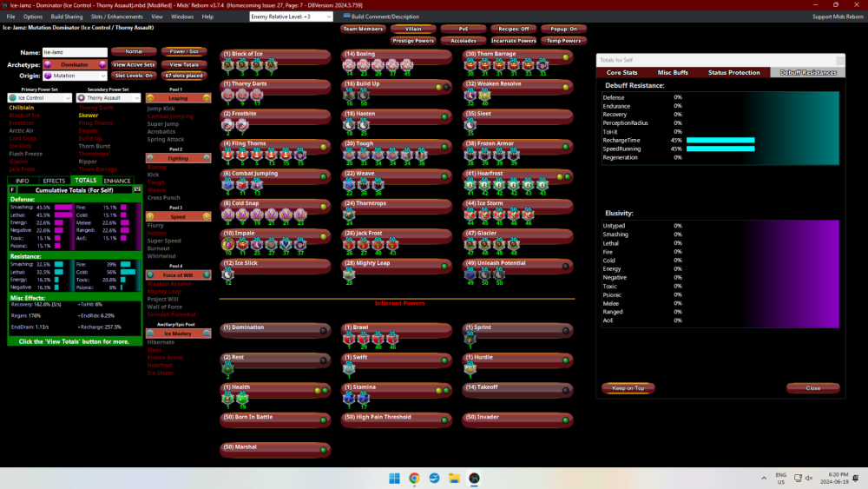This screenshot has width=868, height=489.
Task: Open the Windows menu
Action: [x=182, y=17]
